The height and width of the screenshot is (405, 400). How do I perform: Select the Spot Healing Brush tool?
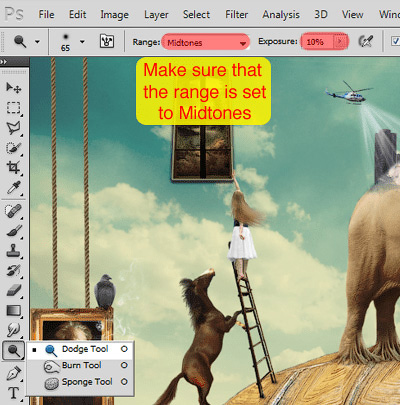coord(14,211)
